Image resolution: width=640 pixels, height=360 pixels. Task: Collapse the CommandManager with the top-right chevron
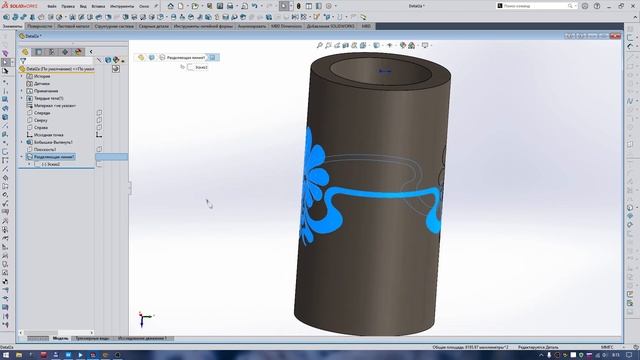coord(635,17)
